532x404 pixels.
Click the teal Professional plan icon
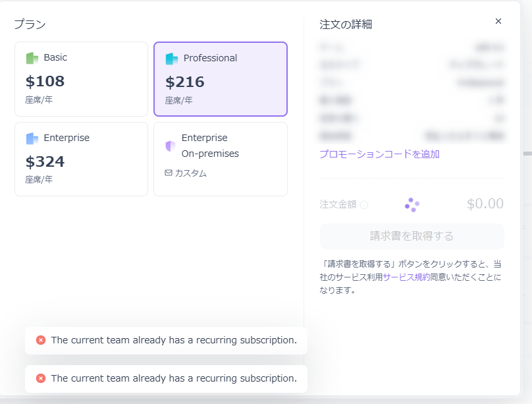[x=172, y=59]
